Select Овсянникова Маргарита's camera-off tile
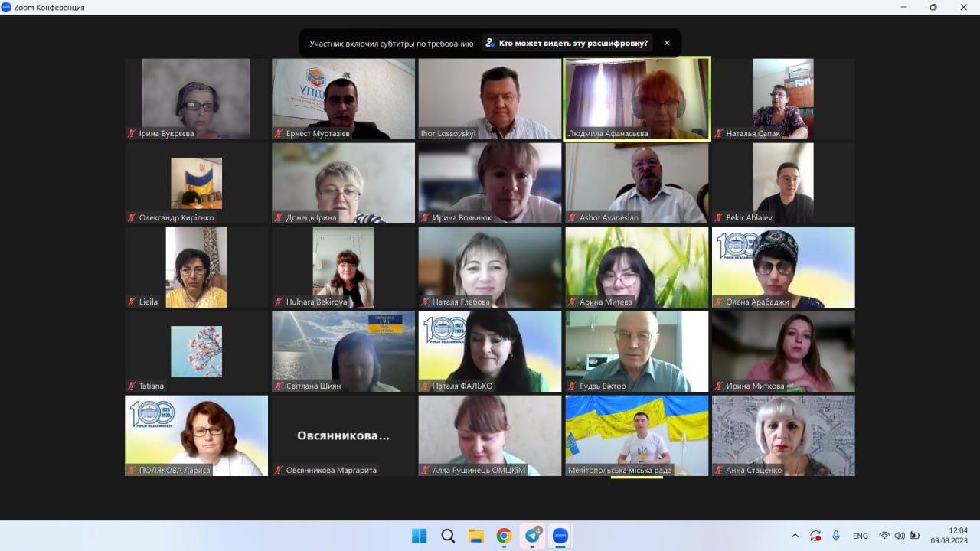The height and width of the screenshot is (551, 980). coord(343,435)
